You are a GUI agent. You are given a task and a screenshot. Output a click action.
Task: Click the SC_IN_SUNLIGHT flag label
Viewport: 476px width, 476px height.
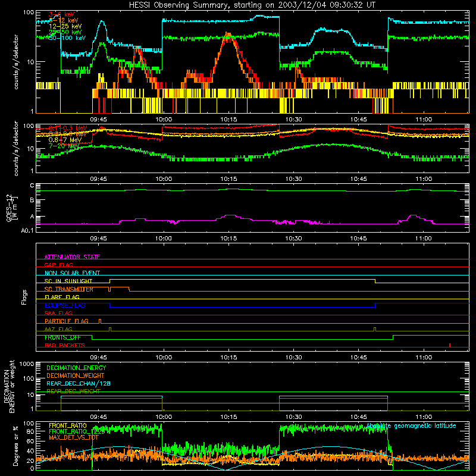point(68,281)
